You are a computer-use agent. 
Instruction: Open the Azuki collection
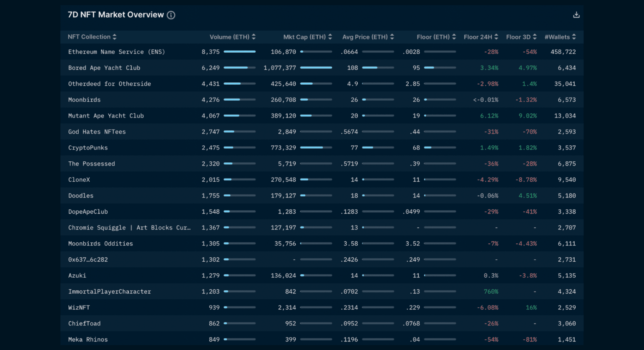[x=77, y=275]
